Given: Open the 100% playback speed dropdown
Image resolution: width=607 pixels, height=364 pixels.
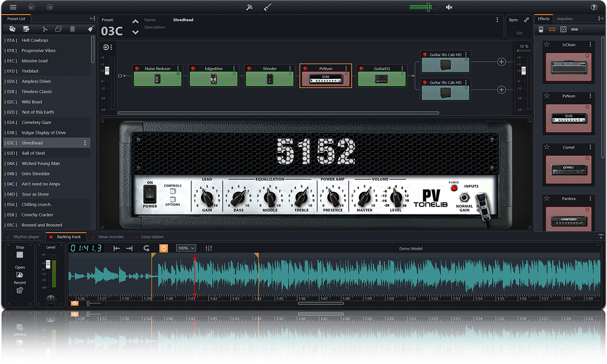Looking at the screenshot, I should click(186, 248).
